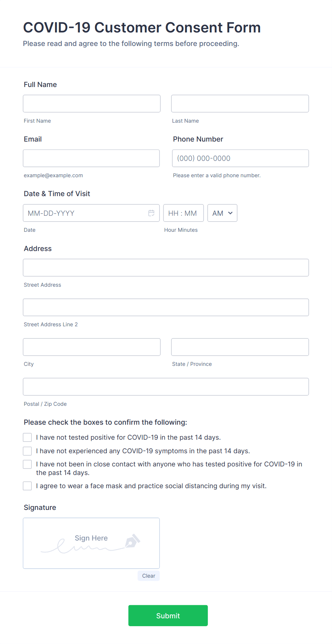Select the Last Name input box
Screen dimensions: 332x644
[x=240, y=103]
